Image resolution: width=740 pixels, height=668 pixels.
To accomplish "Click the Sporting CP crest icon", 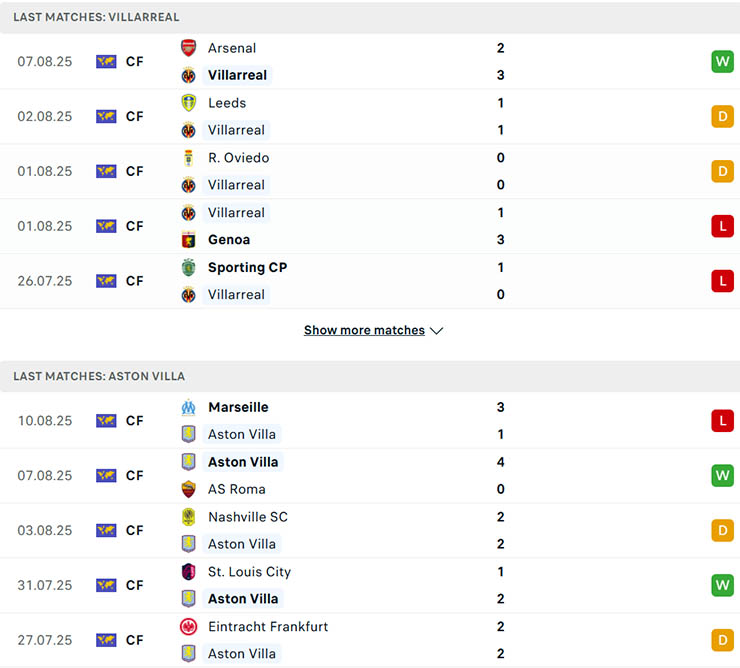I will 188,267.
